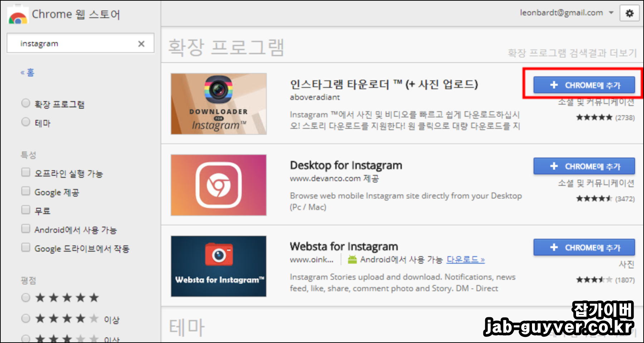Image resolution: width=644 pixels, height=343 pixels.
Task: Click aboveradiant developer name
Action: [x=315, y=97]
